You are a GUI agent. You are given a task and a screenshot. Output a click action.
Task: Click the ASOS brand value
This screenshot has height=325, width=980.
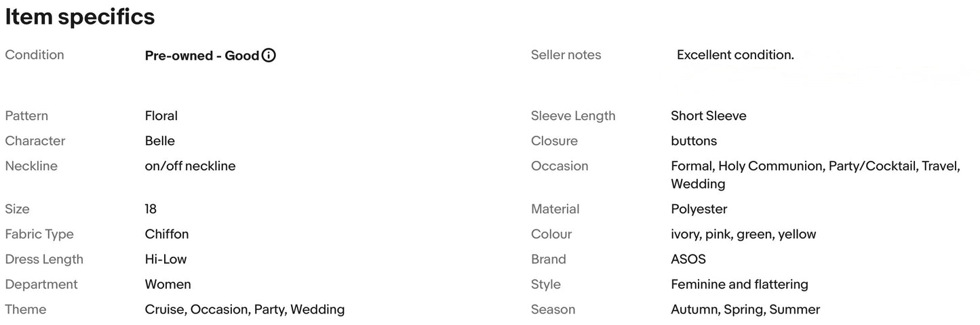pos(688,259)
